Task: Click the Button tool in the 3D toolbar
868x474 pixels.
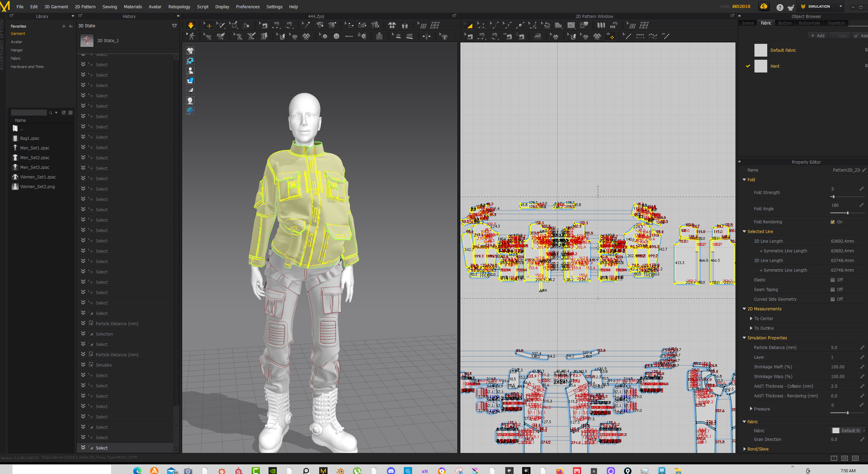Action: (337, 36)
